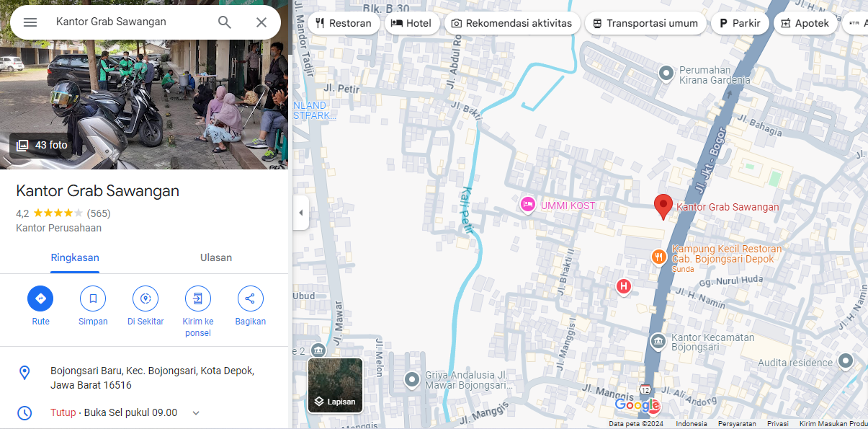Click the Audita residence marker
868x429 pixels.
pyautogui.click(x=846, y=361)
